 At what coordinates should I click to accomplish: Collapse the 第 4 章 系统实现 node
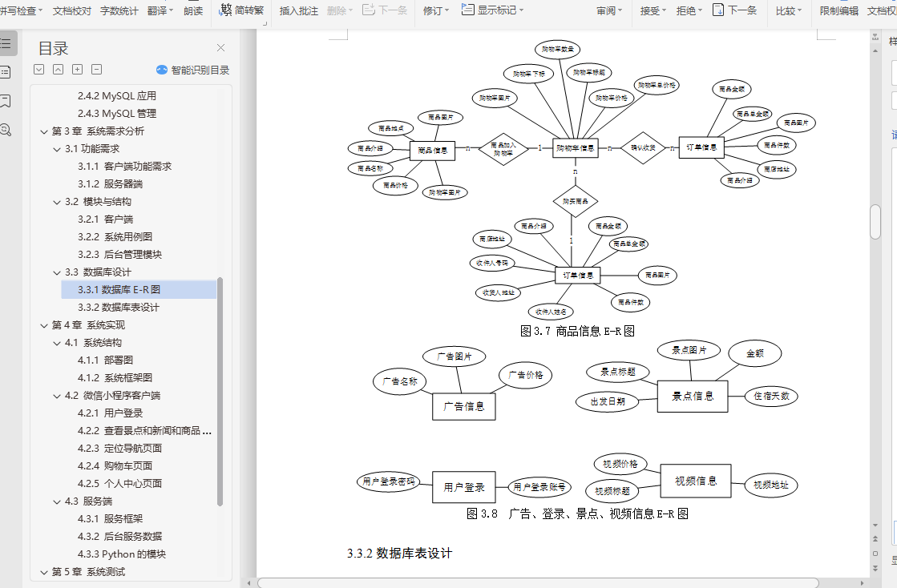(44, 326)
